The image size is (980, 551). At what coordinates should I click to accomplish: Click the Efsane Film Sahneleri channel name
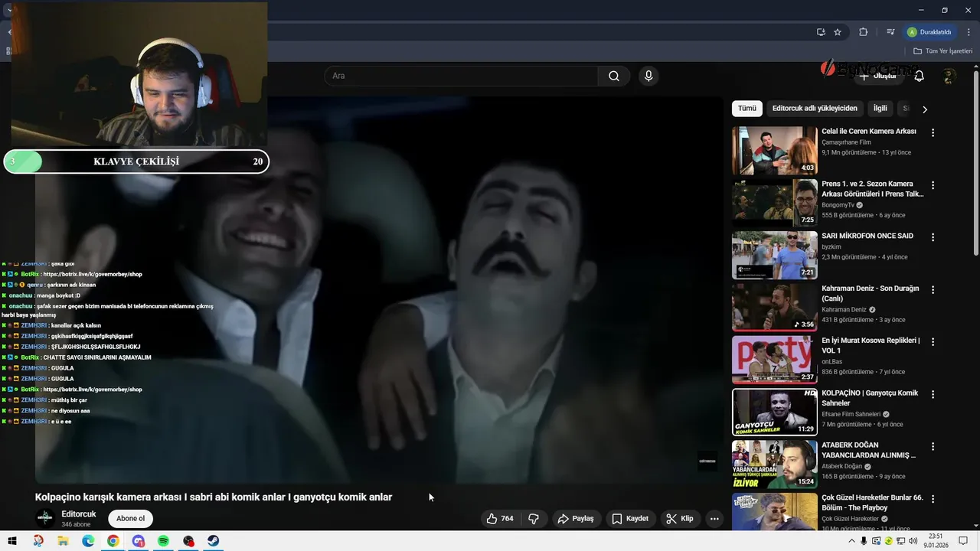(851, 414)
